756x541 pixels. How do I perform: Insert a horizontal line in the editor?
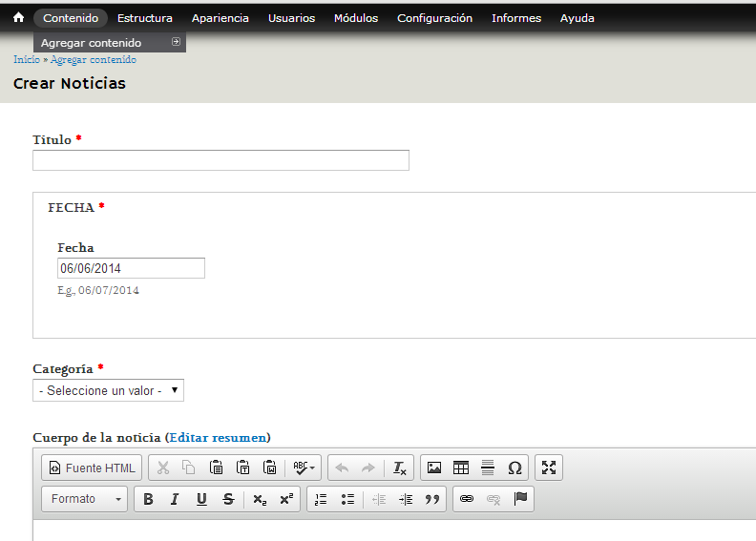[x=488, y=468]
